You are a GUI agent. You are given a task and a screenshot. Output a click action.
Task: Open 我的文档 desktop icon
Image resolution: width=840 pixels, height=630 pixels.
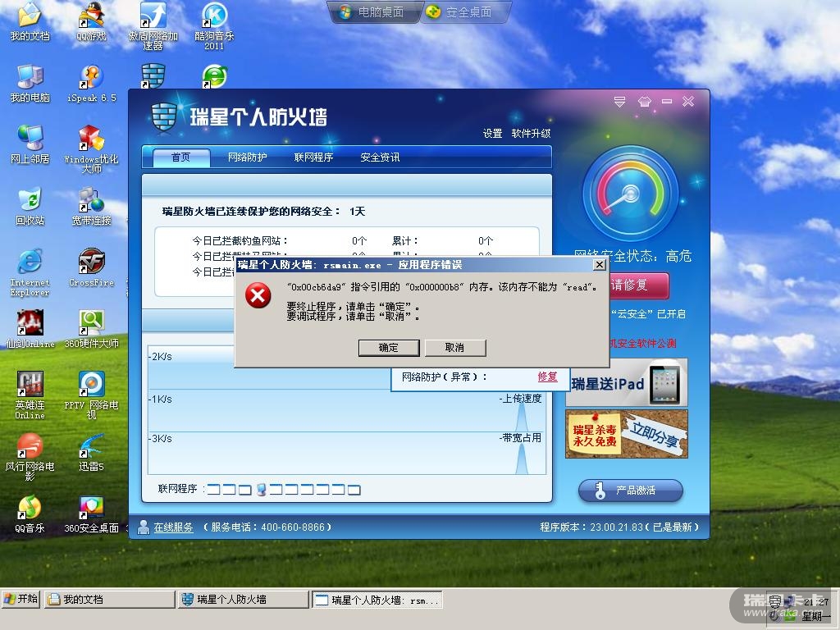[30, 21]
